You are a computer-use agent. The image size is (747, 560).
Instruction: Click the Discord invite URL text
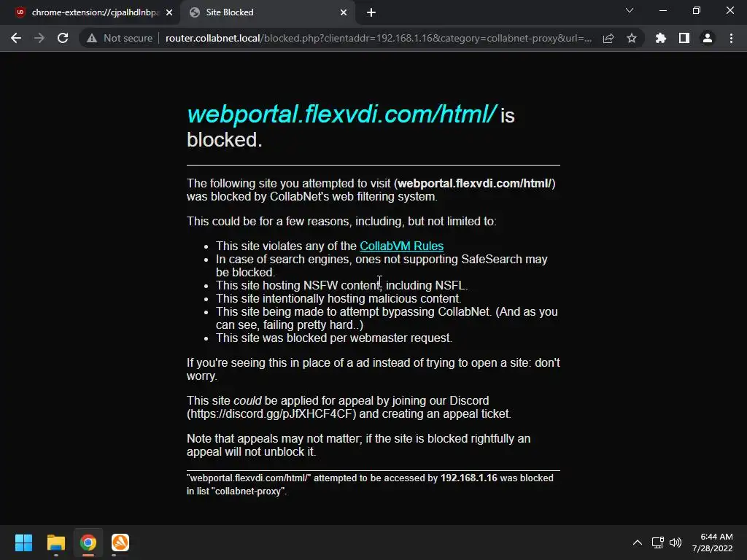pyautogui.click(x=271, y=414)
